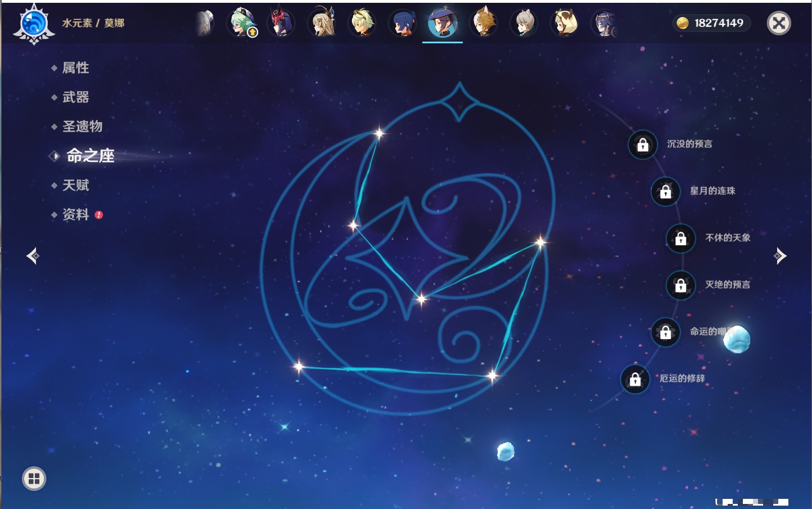Switch to the 圣遗物 artifacts page

click(x=82, y=127)
